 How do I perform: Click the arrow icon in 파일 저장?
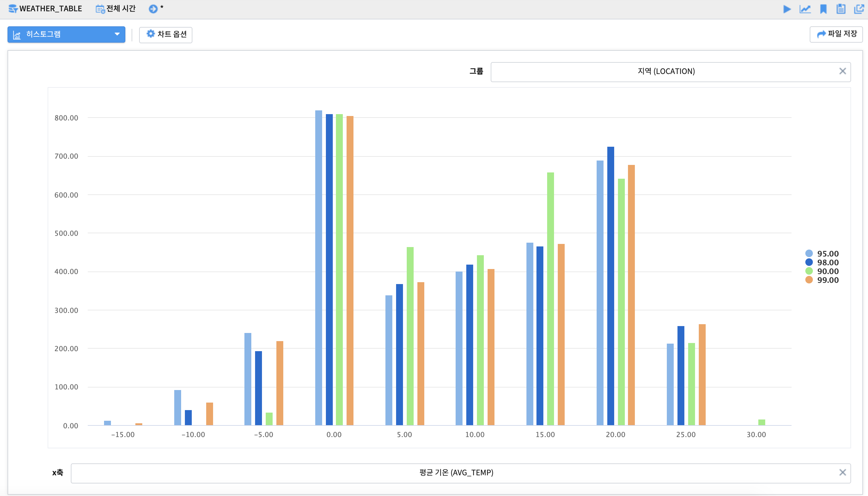pyautogui.click(x=821, y=34)
